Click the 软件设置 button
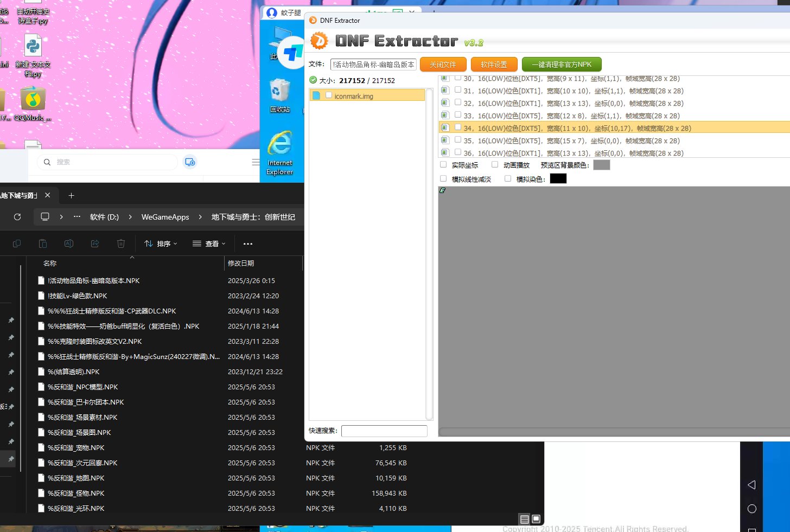Viewport: 790px width, 532px height. [x=494, y=65]
